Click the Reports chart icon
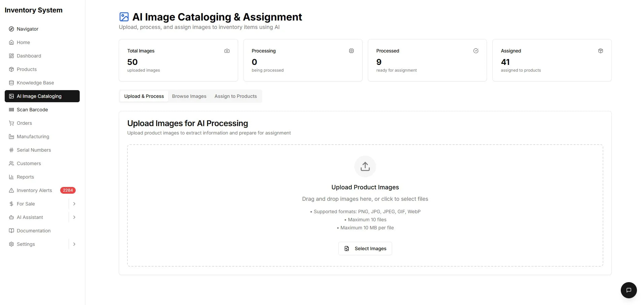 point(11,177)
